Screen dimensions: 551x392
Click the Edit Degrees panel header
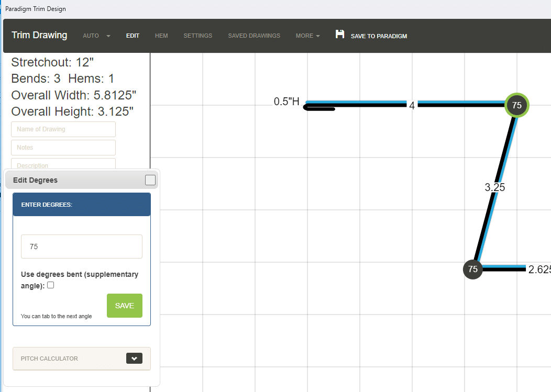click(x=82, y=180)
